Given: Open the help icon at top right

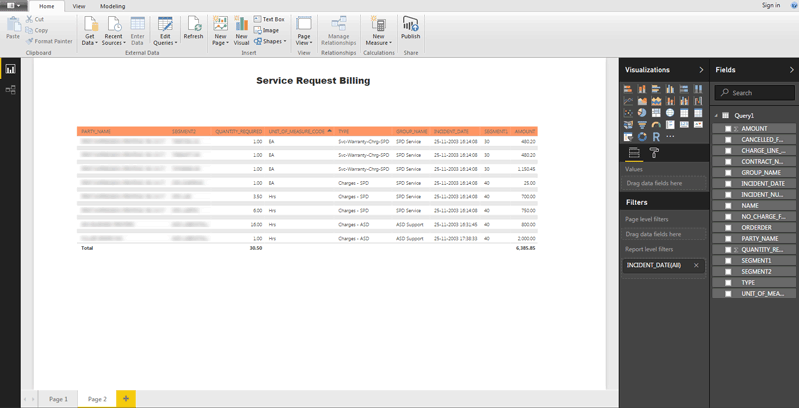Looking at the screenshot, I should point(793,6).
